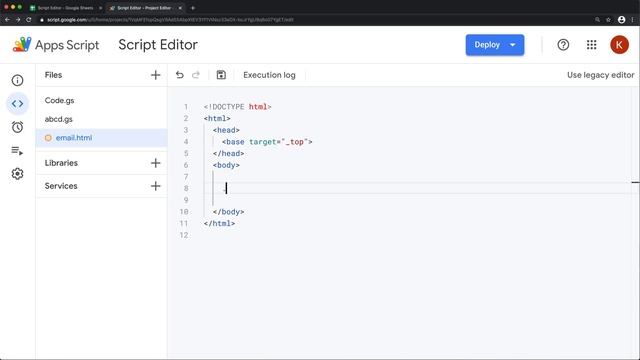The width and height of the screenshot is (640, 360).
Task: Close the Google Sheets browser tab
Action: click(x=100, y=8)
